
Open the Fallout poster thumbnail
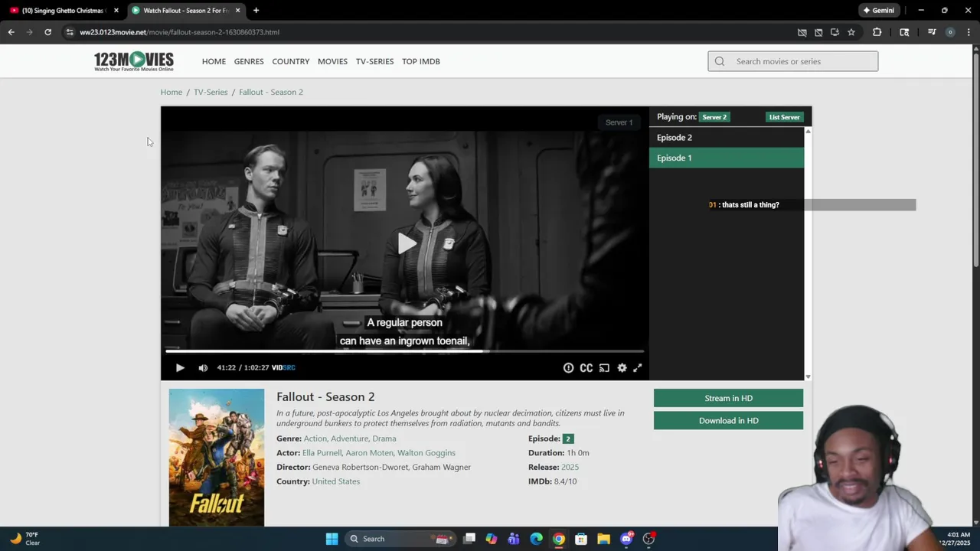[217, 458]
